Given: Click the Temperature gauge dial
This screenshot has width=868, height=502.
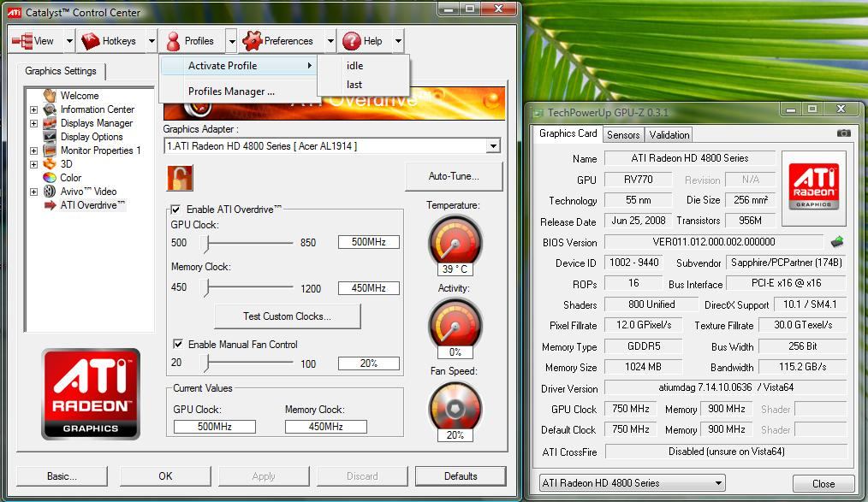Looking at the screenshot, I should [455, 241].
